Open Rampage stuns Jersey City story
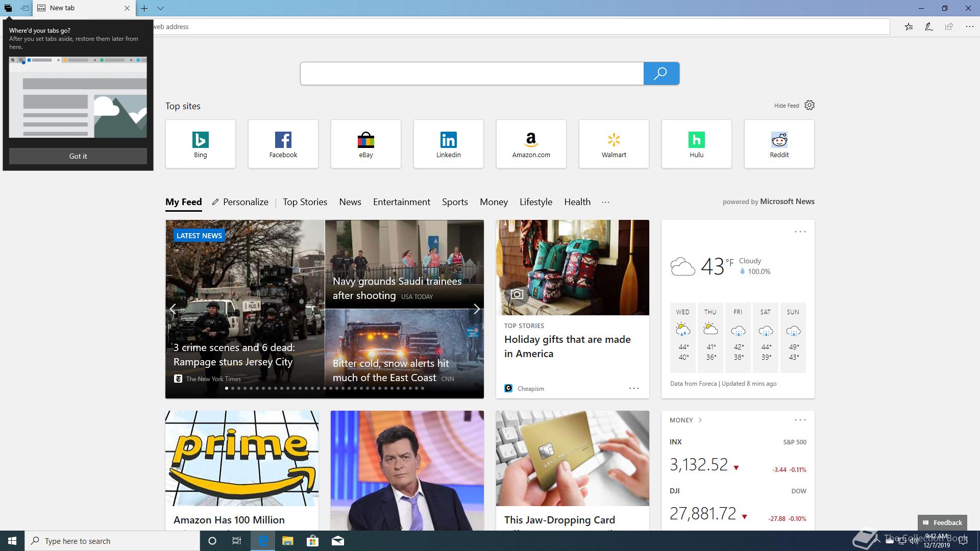Screen dimensions: 980x551 (x=234, y=355)
